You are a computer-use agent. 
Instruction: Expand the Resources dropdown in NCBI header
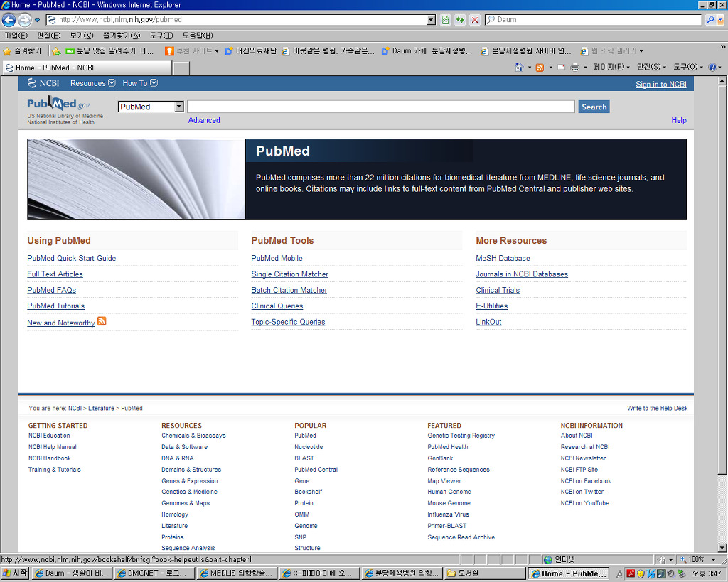(93, 83)
